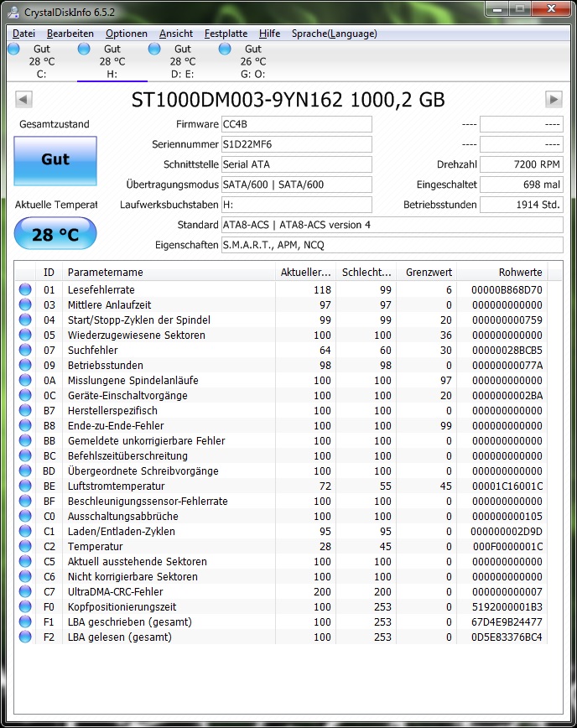Viewport: 577px width, 728px height.
Task: Click the Grenzwert column header
Action: pos(427,272)
